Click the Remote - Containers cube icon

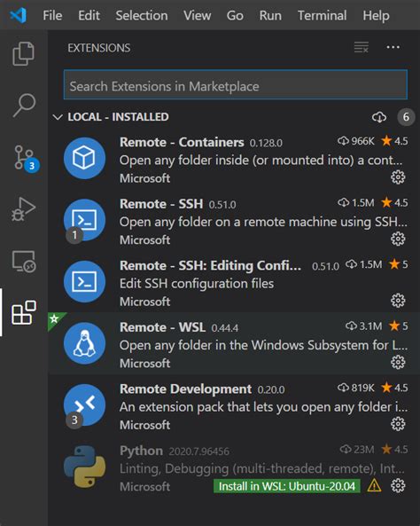click(x=84, y=158)
